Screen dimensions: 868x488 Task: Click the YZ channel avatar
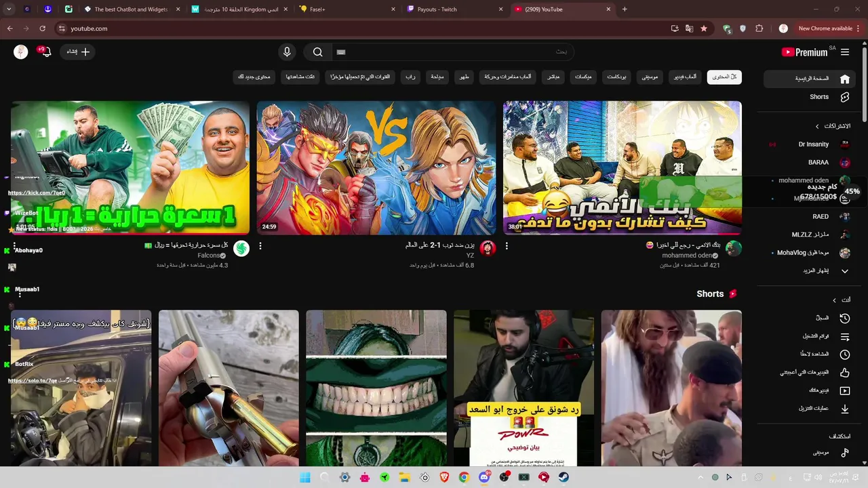click(488, 249)
